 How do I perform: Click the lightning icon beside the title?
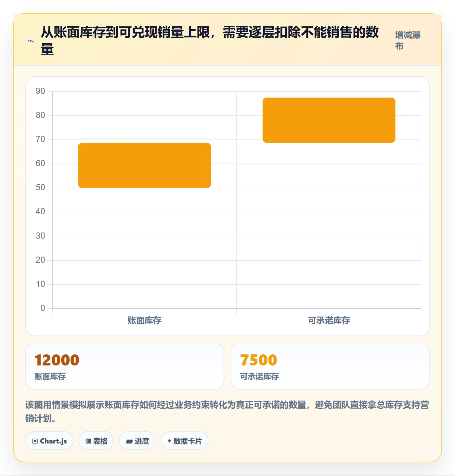pyautogui.click(x=31, y=41)
